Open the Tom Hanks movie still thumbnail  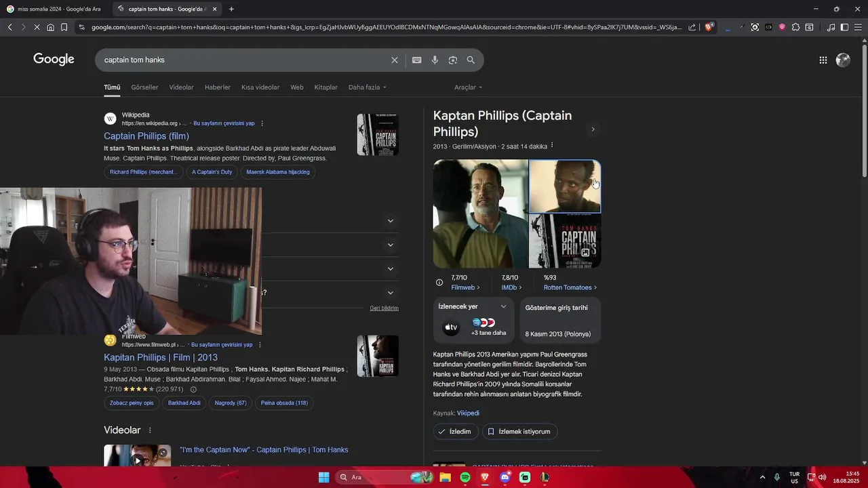[480, 213]
